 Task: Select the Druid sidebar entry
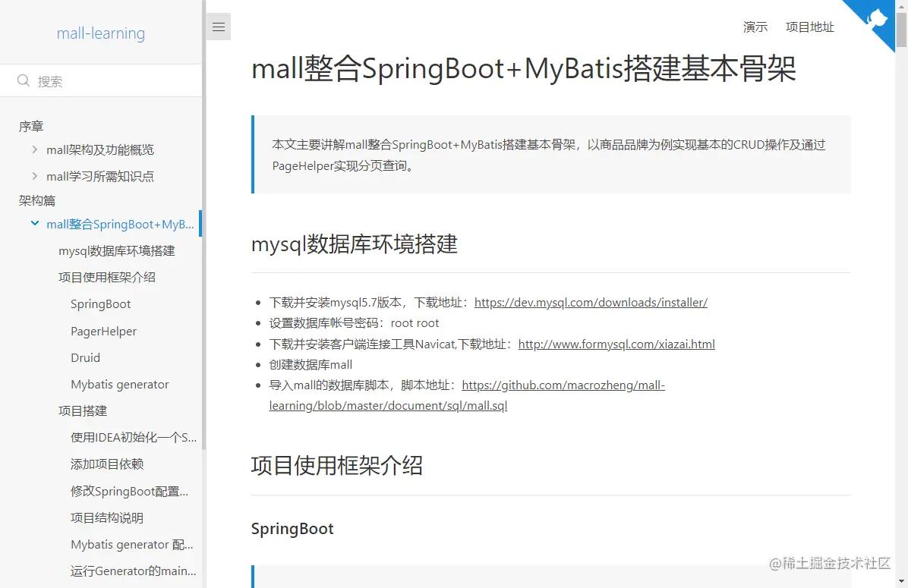click(x=84, y=357)
